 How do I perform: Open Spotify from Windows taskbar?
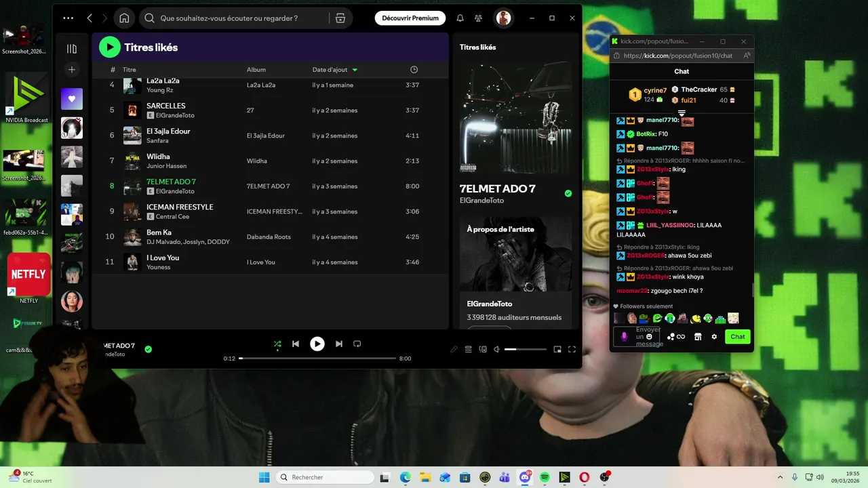coord(545,477)
